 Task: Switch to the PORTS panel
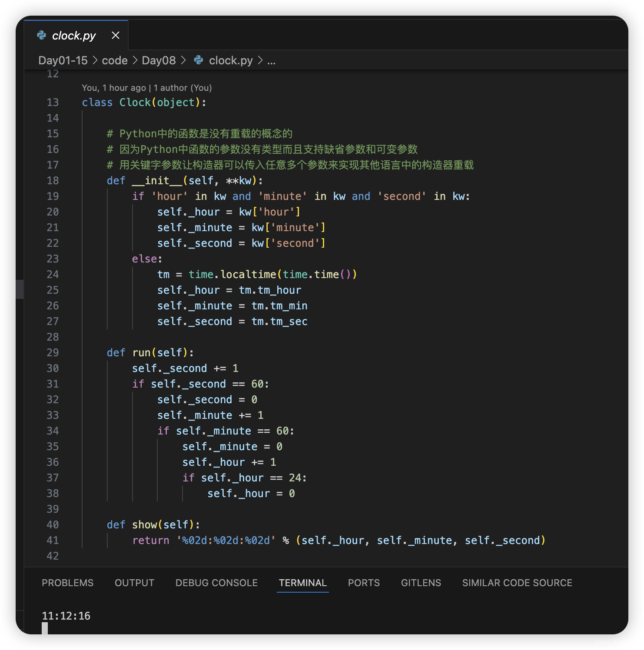(364, 583)
